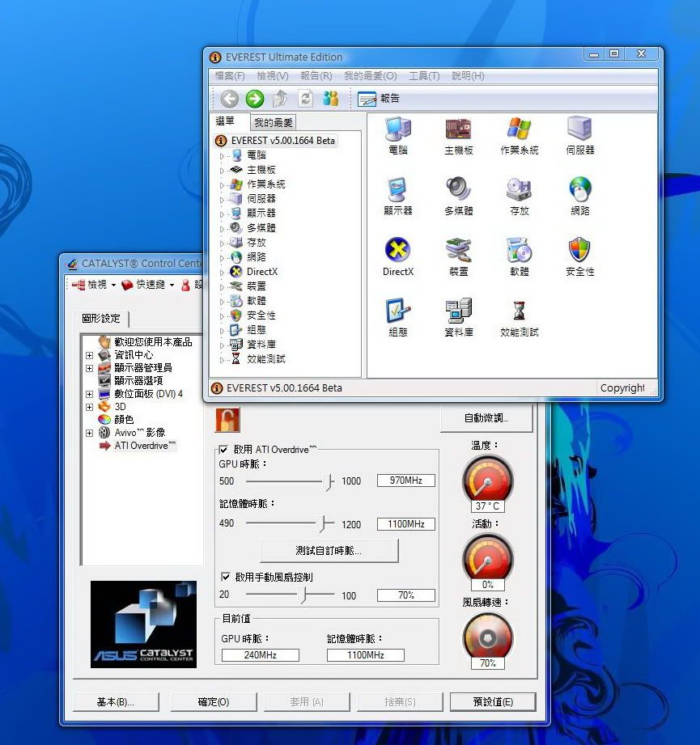
Task: Select 顯示器選項 in Catalyst tree
Action: (138, 380)
